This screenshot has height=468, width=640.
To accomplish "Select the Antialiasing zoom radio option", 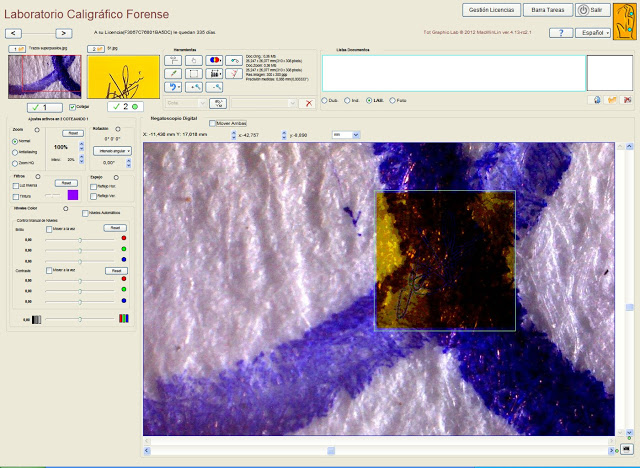I will [x=15, y=152].
